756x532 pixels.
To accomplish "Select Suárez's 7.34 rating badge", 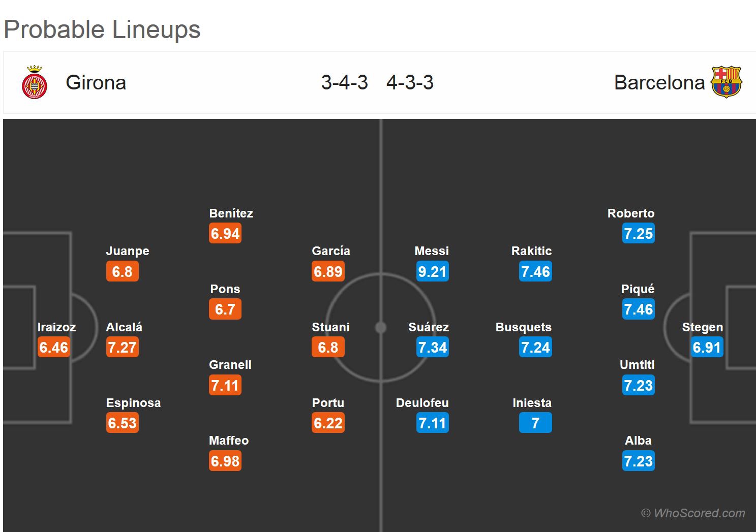I will pos(432,348).
